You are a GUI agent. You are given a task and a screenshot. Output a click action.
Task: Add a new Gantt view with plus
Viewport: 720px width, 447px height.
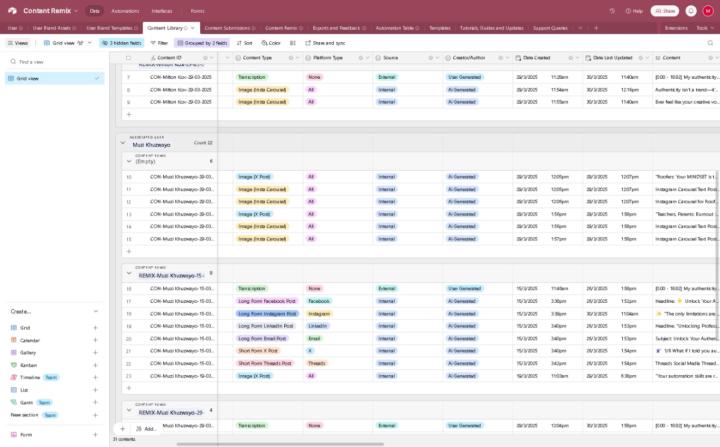[96, 402]
